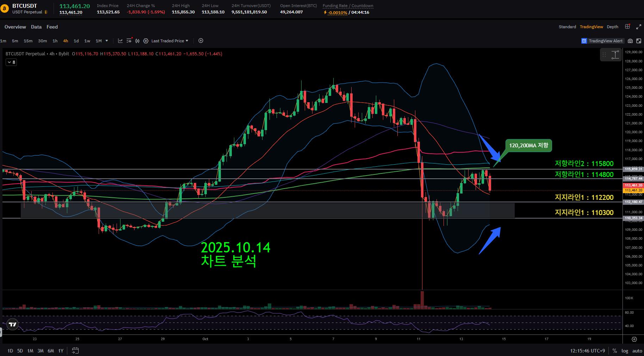Toggle auto scale on price axis
644x356 pixels.
[637, 351]
